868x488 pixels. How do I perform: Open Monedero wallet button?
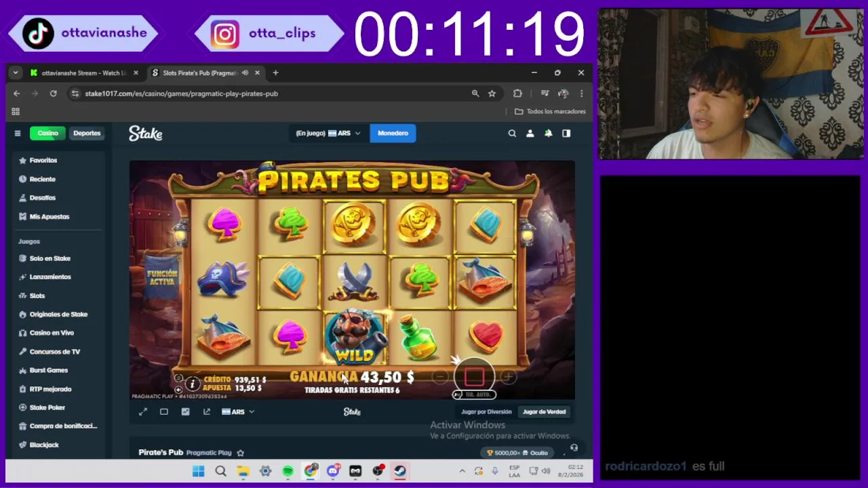click(x=393, y=134)
